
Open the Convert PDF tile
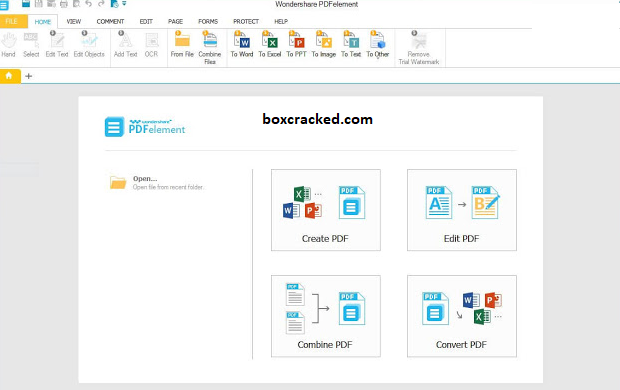(x=462, y=316)
